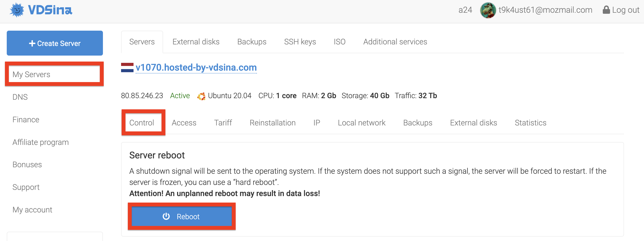Screen dimensions: 644x241
Task: Open the server-level Backups tab
Action: click(418, 123)
